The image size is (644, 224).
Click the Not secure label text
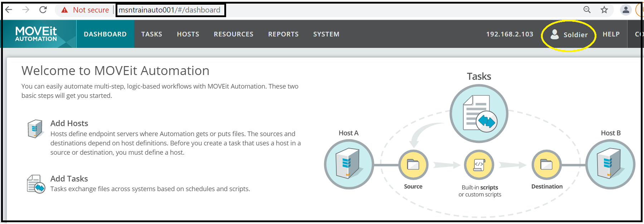(91, 10)
